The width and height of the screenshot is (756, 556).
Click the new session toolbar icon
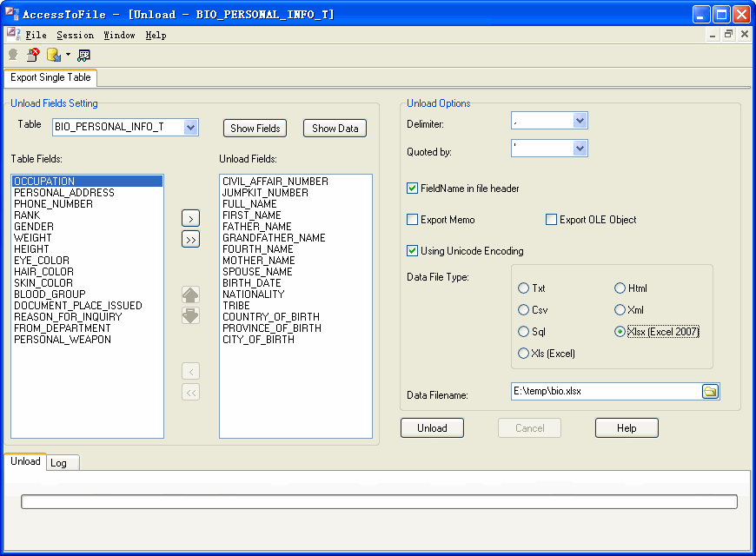[x=13, y=55]
